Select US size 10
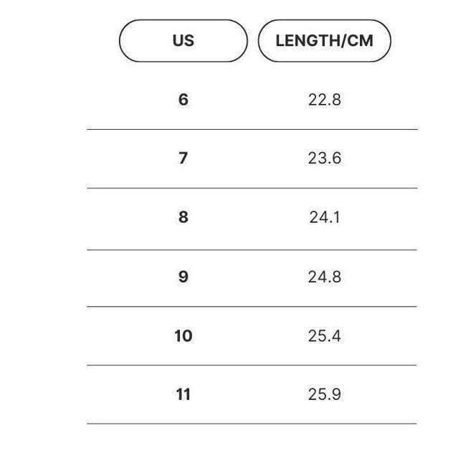 183,335
